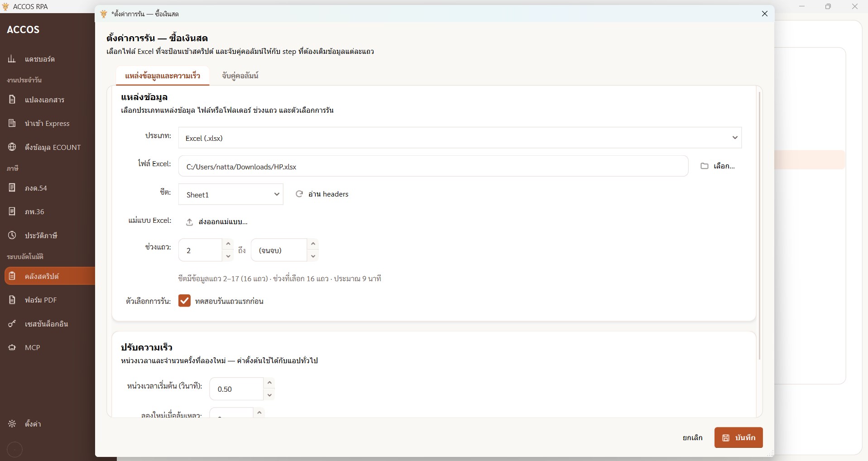Screen dimensions: 868x461
Task: Click the dialog vertical scrollbar
Action: [759, 226]
